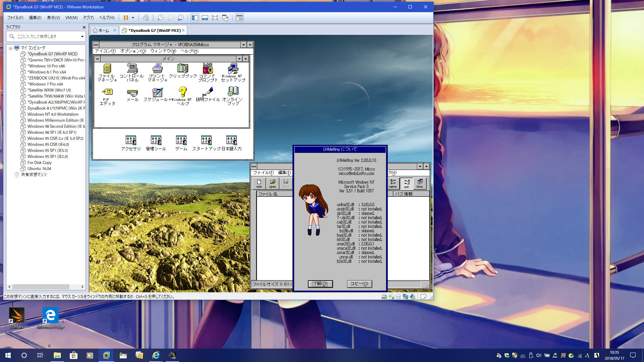Screen dimensions: 644x362
Task: Send Ctrl+Alt+Del toolbar icon
Action: (146, 18)
